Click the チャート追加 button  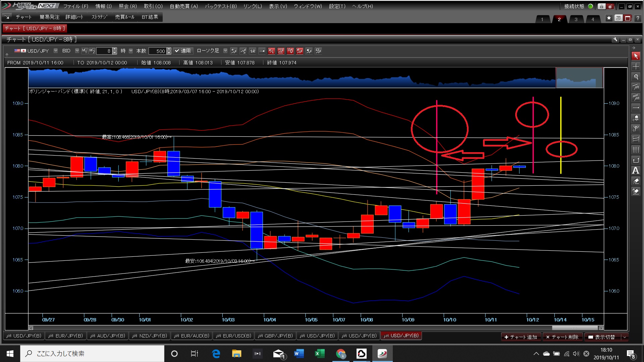pos(521,337)
